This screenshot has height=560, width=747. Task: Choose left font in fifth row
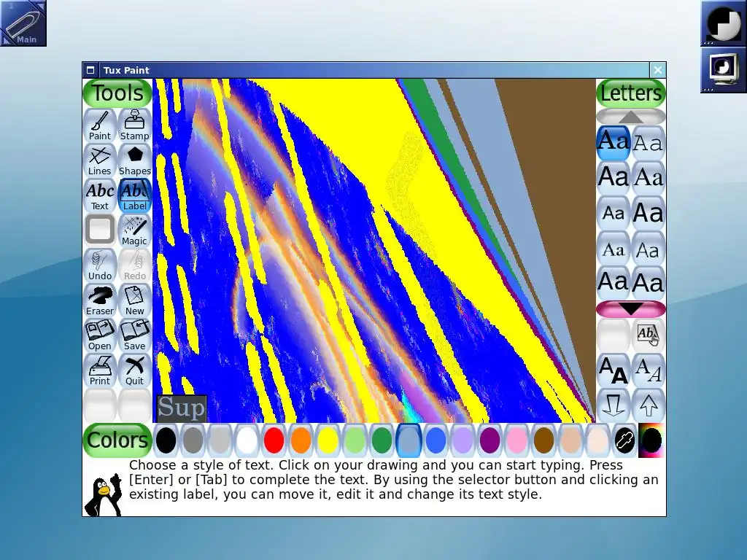coord(613,283)
